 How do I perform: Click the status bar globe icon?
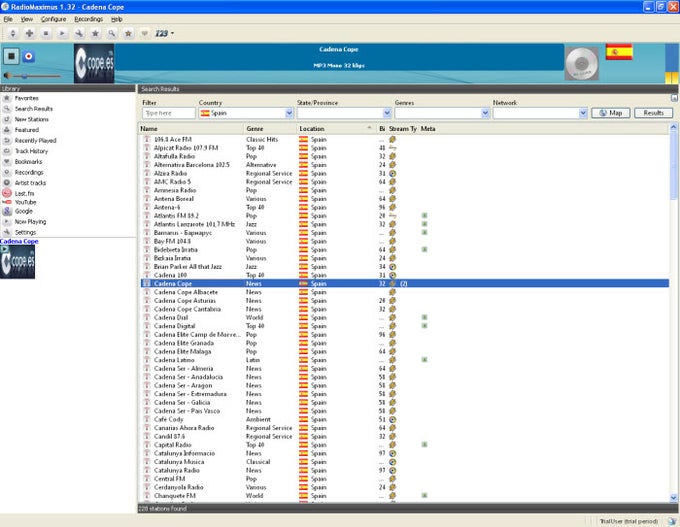(672, 521)
